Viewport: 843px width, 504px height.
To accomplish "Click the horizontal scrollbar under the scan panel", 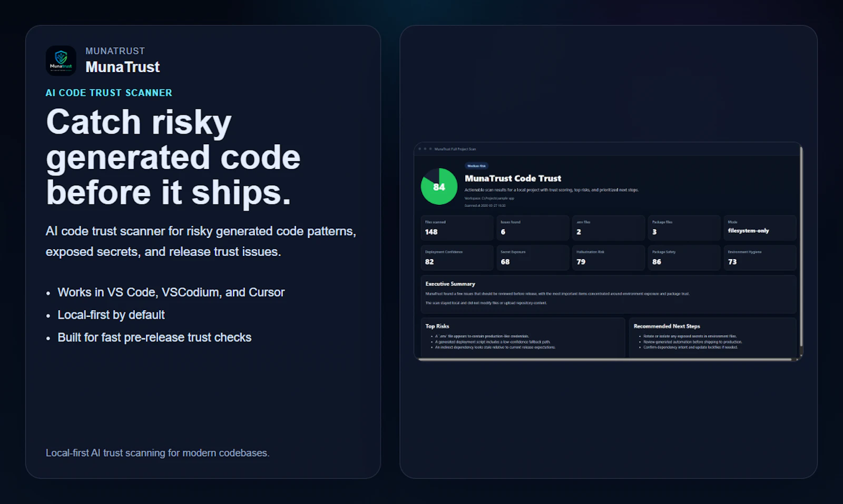I will tap(606, 360).
